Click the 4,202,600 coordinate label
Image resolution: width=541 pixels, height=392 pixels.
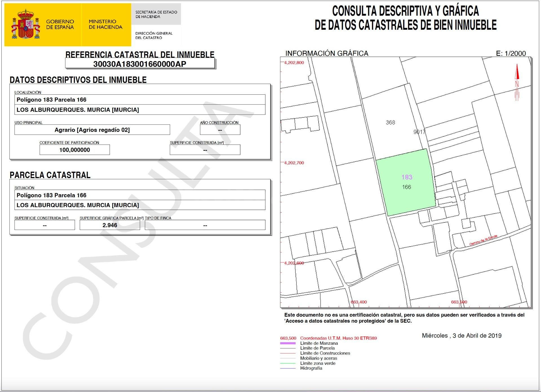(x=294, y=263)
